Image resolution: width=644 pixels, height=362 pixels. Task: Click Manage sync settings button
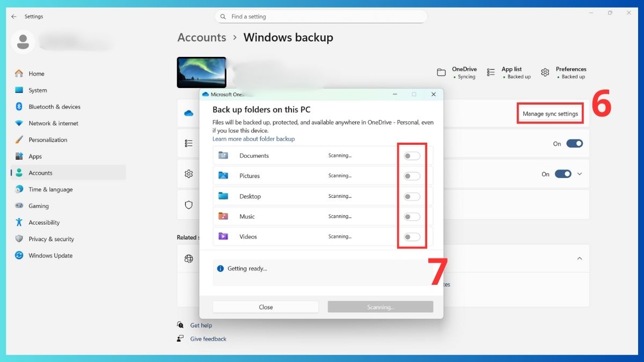tap(550, 114)
